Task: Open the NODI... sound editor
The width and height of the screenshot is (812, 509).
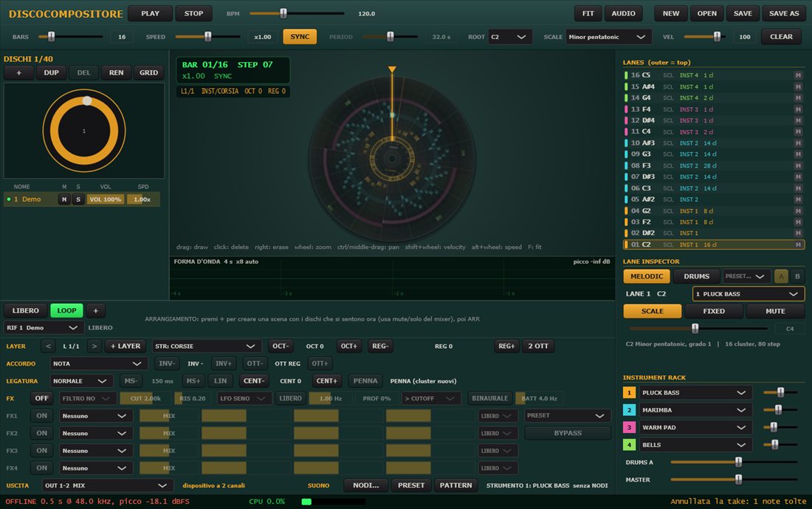Action: pos(366,485)
